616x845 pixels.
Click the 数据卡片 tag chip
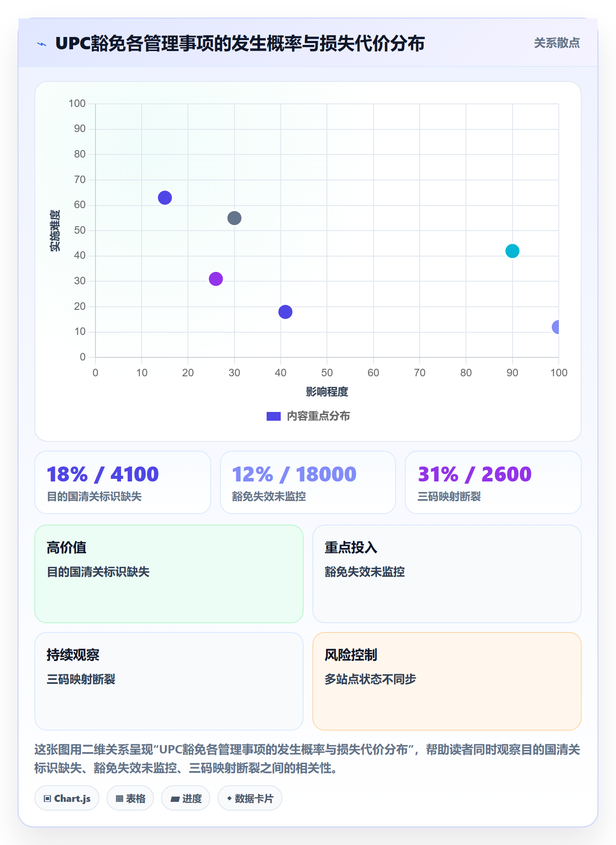pos(250,798)
